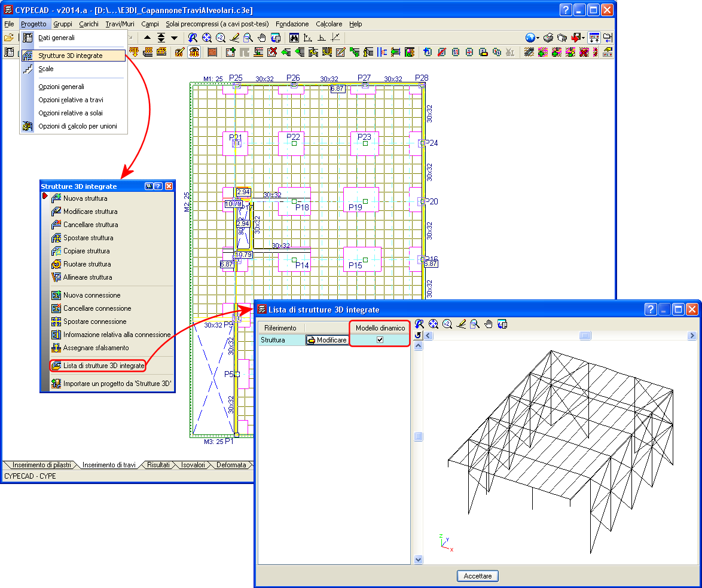This screenshot has height=588, width=702.
Task: Click the Modello dinamico column header
Action: coord(380,328)
